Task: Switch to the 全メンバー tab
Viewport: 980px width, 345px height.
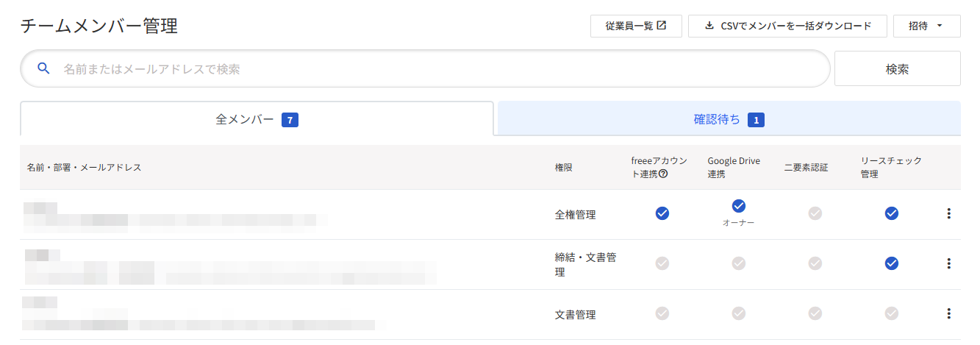Action: [257, 119]
